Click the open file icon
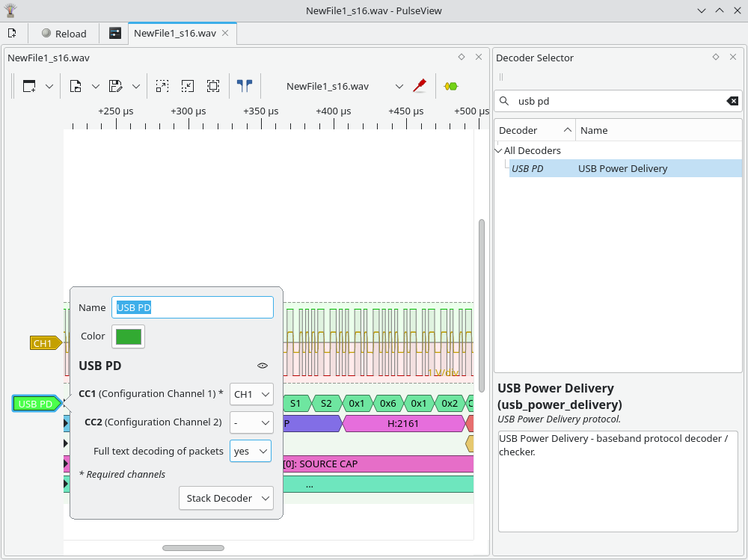This screenshot has height=560, width=748. pos(76,86)
